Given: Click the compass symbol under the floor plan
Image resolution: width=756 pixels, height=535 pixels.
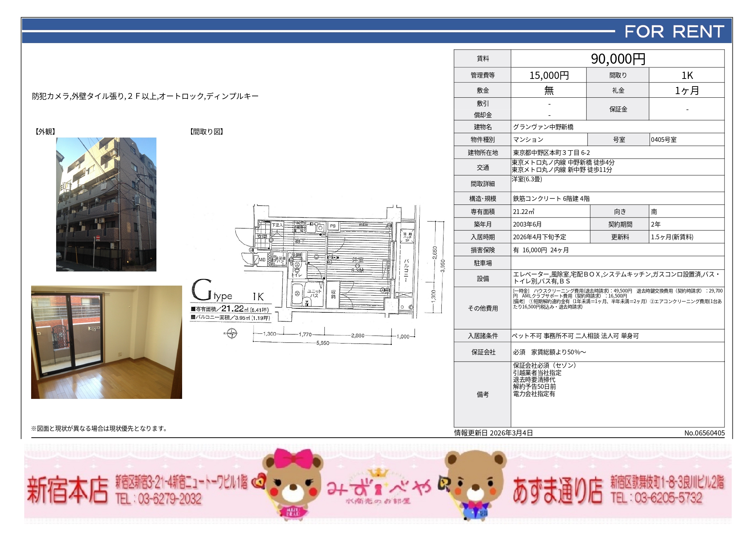Looking at the screenshot, I should pos(231,333).
